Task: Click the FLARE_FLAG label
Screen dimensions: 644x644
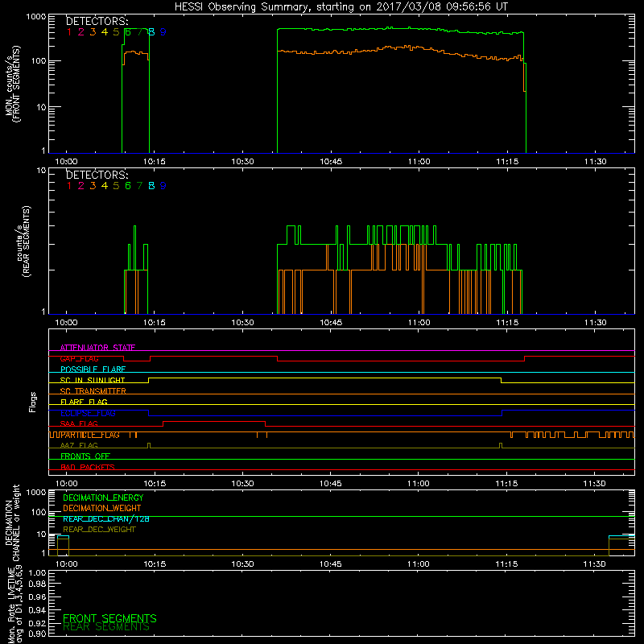Action: (84, 402)
